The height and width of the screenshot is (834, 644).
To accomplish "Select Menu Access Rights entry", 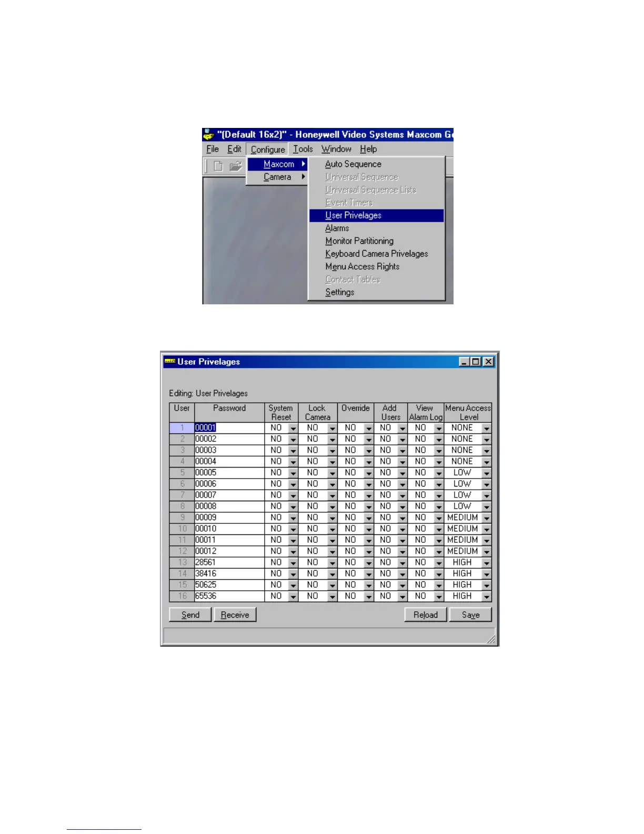I will (x=377, y=266).
